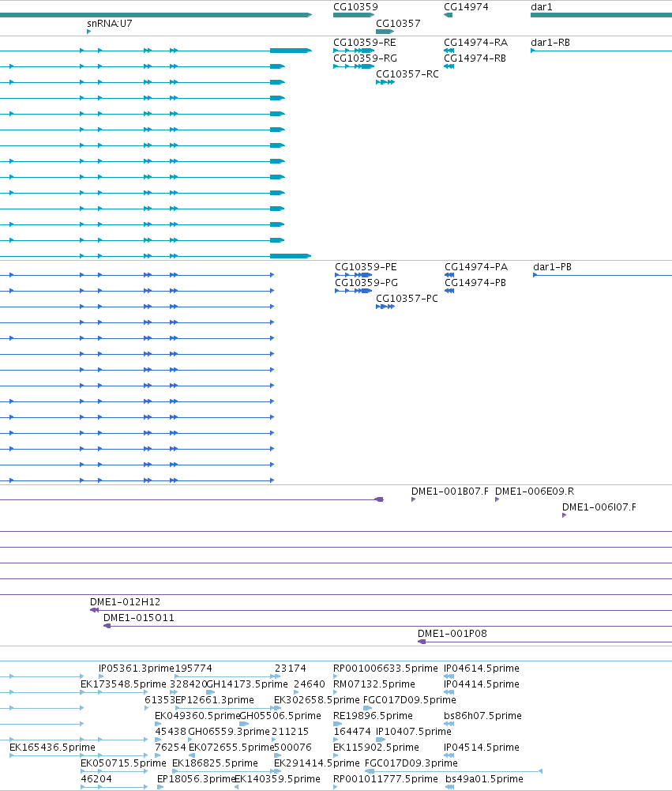Select the IP05361.3prime EST label
672x791 pixels.
(136, 669)
